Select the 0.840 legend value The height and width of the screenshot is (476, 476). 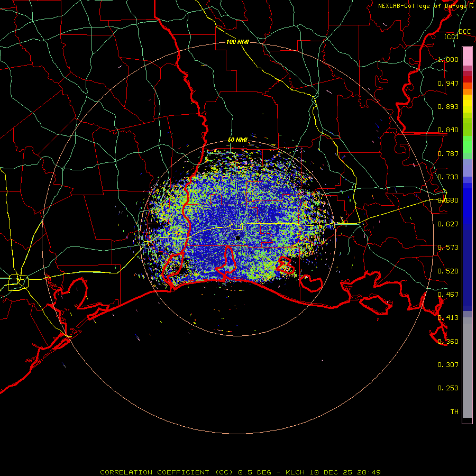pyautogui.click(x=448, y=130)
